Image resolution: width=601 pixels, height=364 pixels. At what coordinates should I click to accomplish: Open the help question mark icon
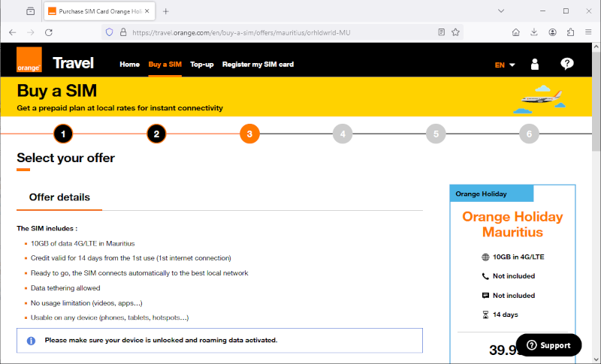[x=567, y=64]
